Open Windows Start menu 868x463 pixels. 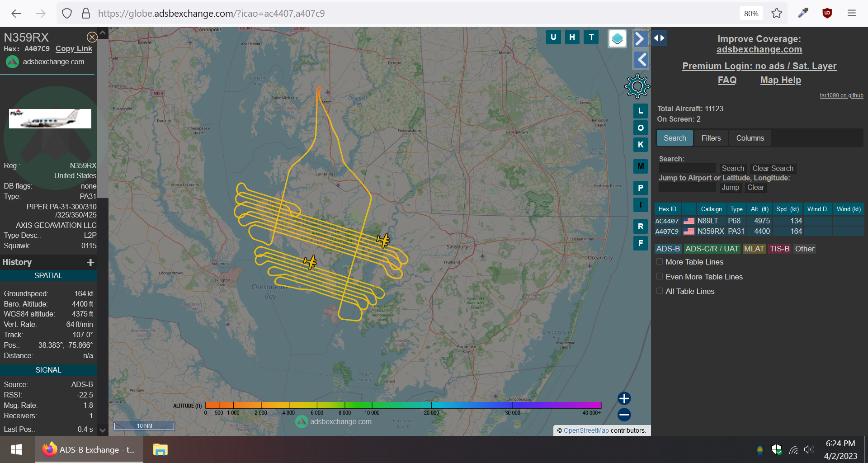pos(16,449)
